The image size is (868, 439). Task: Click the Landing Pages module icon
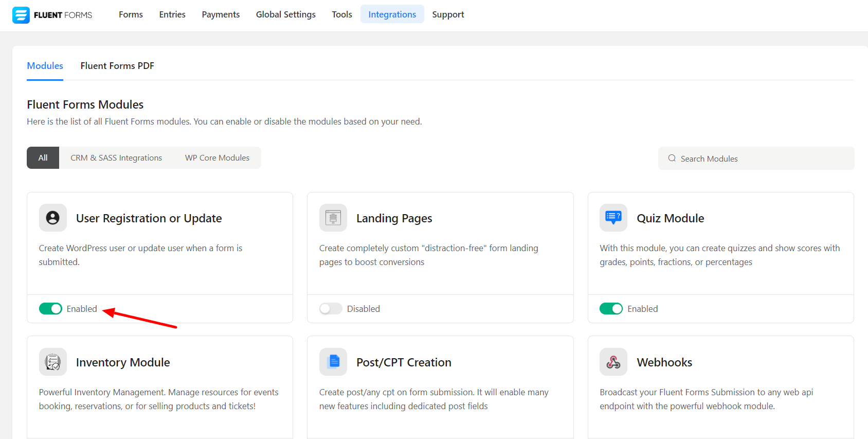pyautogui.click(x=333, y=218)
